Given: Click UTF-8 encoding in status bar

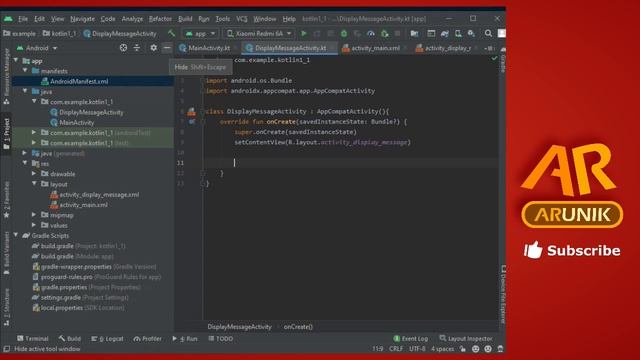Looking at the screenshot, I should tap(417, 349).
